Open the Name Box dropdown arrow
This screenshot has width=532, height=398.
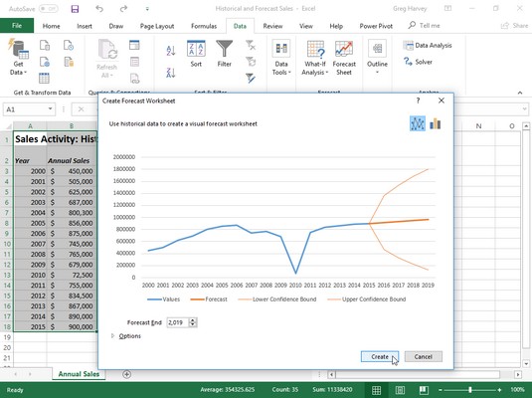click(50, 109)
